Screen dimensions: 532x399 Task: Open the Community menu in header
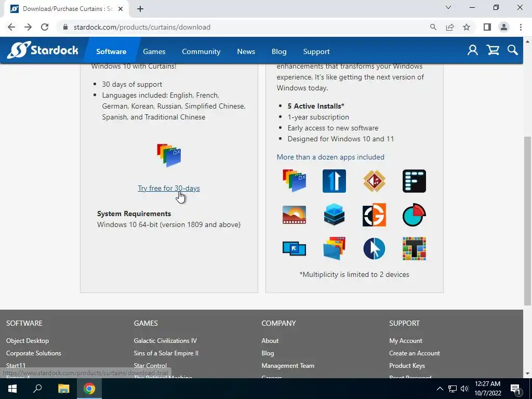coord(201,51)
